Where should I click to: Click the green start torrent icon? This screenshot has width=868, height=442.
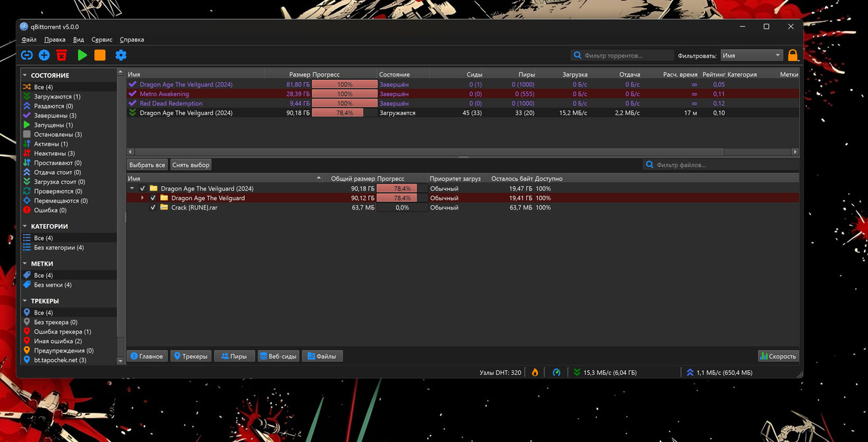82,56
